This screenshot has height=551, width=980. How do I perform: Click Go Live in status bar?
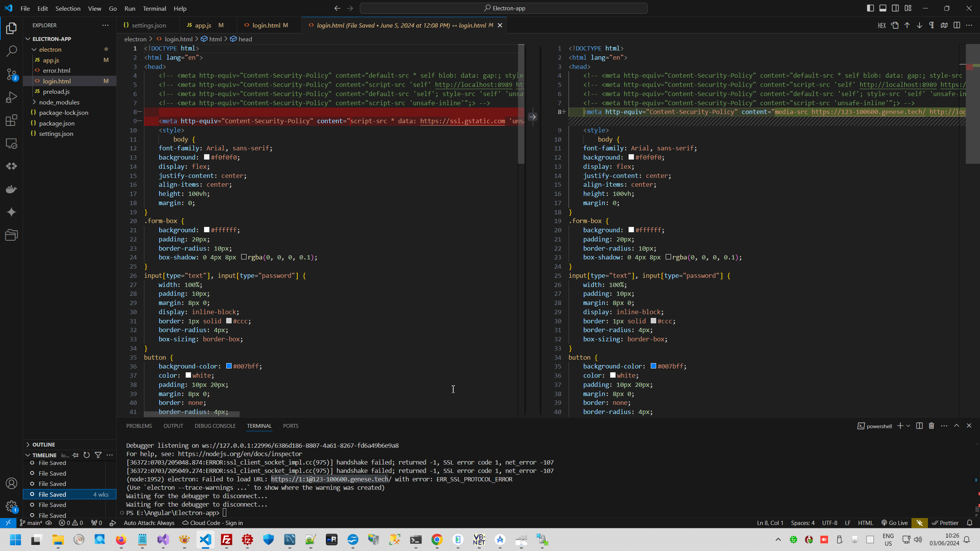(894, 523)
